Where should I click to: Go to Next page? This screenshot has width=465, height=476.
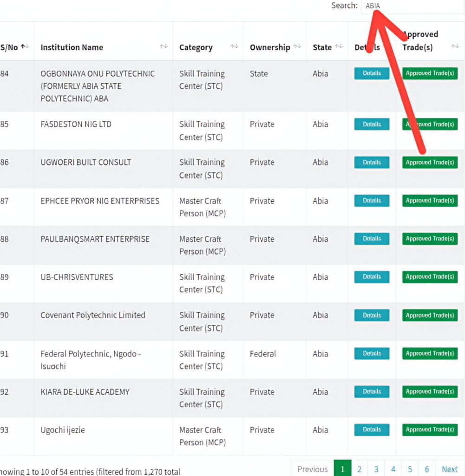click(x=450, y=469)
